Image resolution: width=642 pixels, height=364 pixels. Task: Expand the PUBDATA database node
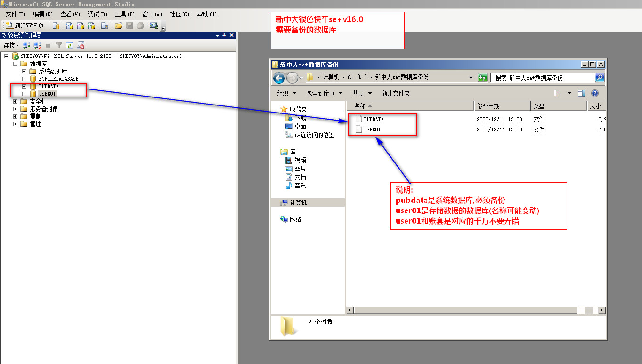[x=24, y=87]
